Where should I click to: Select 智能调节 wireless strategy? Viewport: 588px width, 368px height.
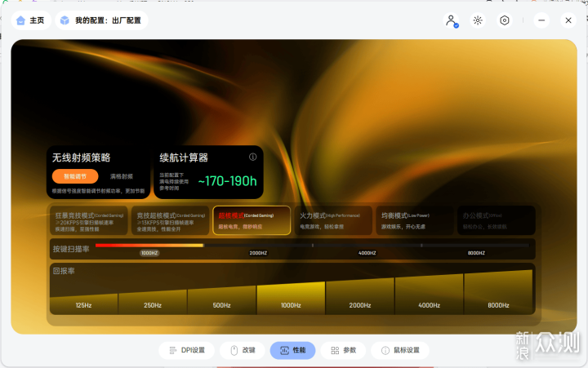75,176
